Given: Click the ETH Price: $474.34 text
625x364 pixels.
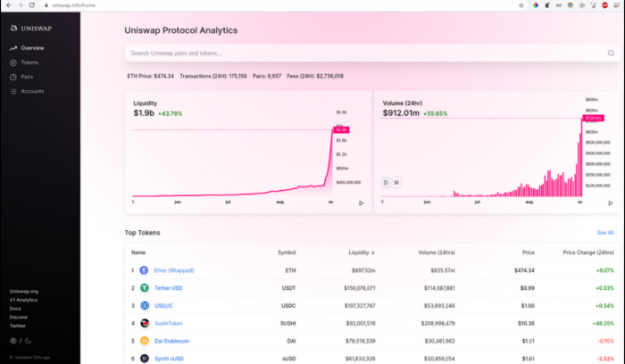Looking at the screenshot, I should point(150,76).
